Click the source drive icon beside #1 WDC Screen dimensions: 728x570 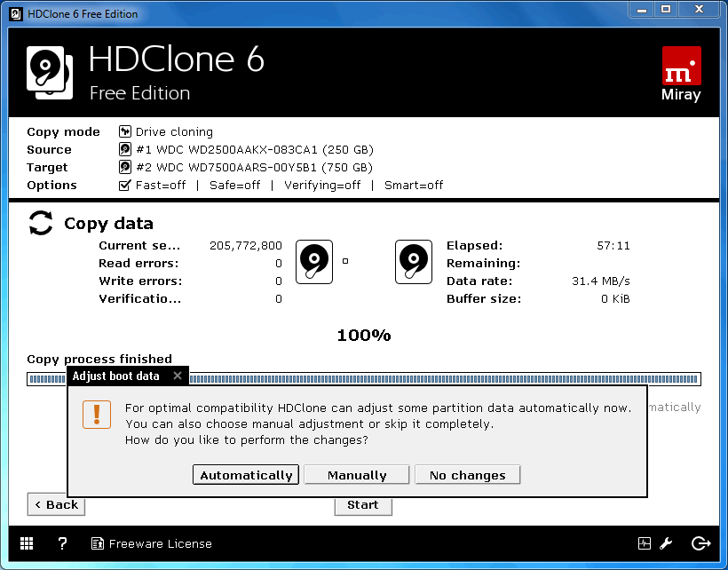(125, 149)
